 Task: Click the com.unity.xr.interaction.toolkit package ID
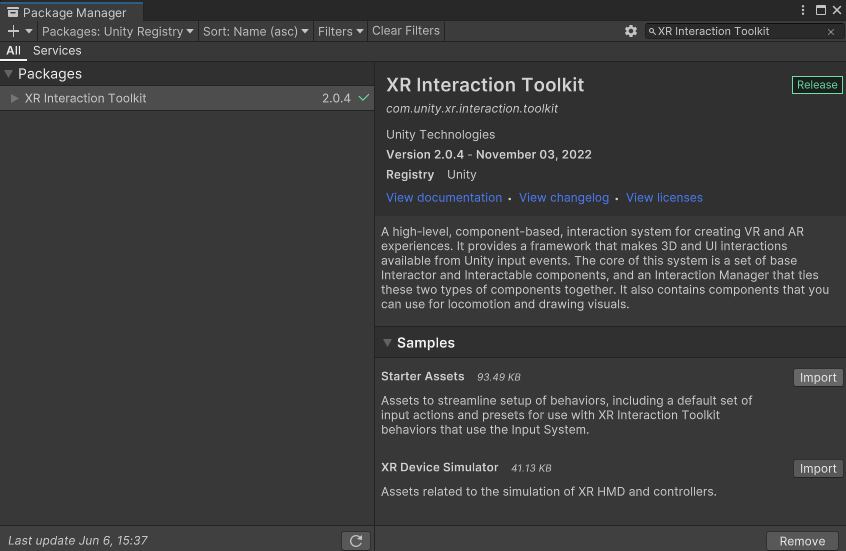472,108
